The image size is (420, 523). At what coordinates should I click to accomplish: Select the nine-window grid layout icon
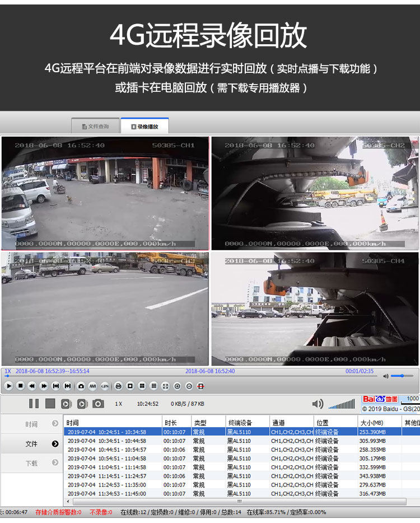click(x=154, y=386)
